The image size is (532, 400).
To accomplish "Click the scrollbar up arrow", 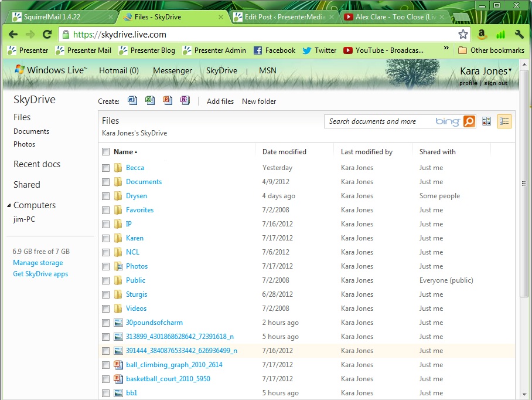I will 524,64.
